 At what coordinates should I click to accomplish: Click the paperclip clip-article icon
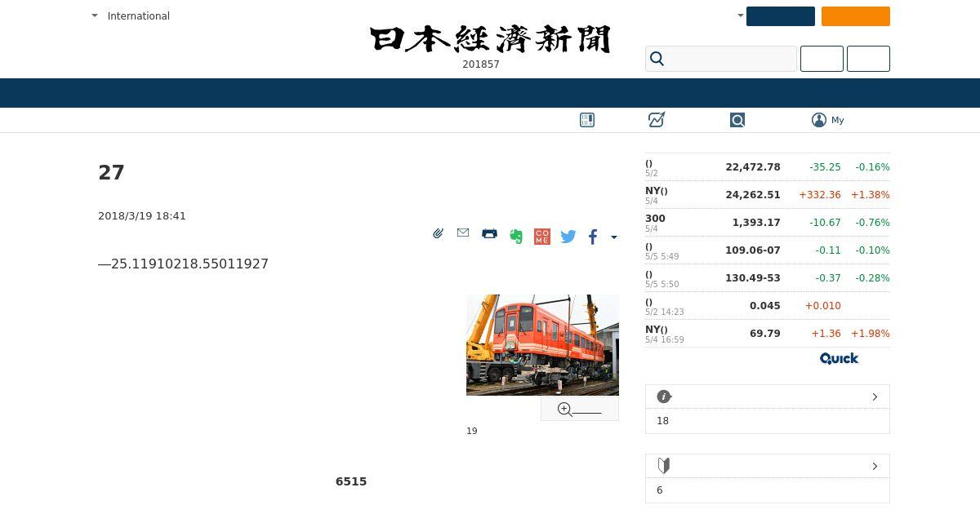pyautogui.click(x=439, y=233)
